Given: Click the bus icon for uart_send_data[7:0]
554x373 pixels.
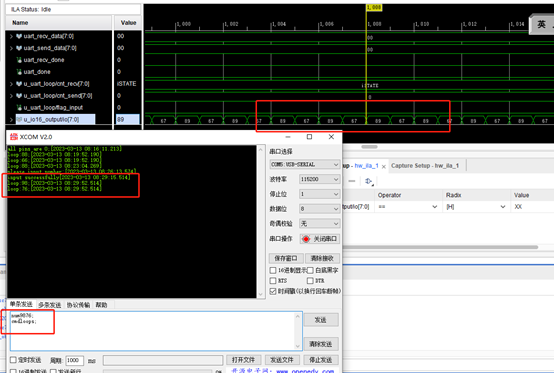Looking at the screenshot, I should [19, 48].
